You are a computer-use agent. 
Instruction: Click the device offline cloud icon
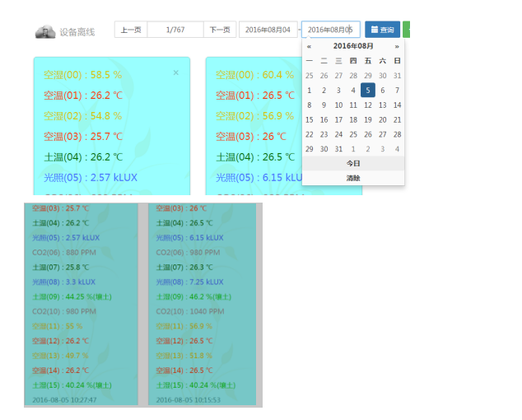pyautogui.click(x=44, y=31)
